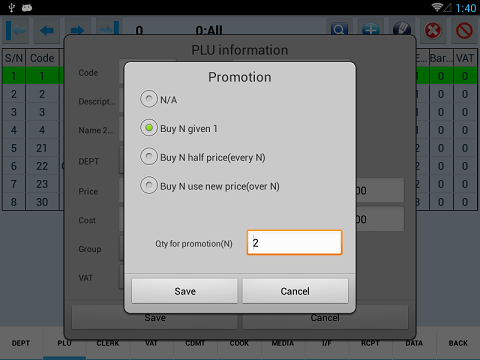The image size is (480, 360).
Task: Go to previous record arrow icon
Action: [x=47, y=31]
